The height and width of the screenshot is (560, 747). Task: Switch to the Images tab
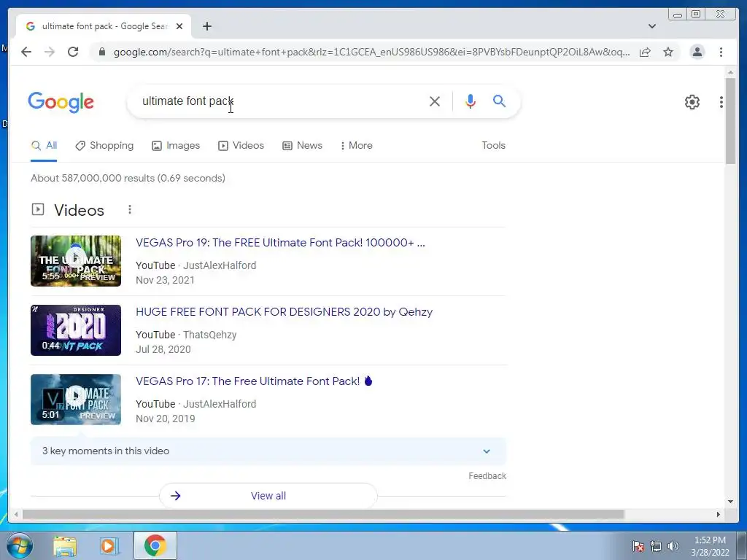point(176,146)
